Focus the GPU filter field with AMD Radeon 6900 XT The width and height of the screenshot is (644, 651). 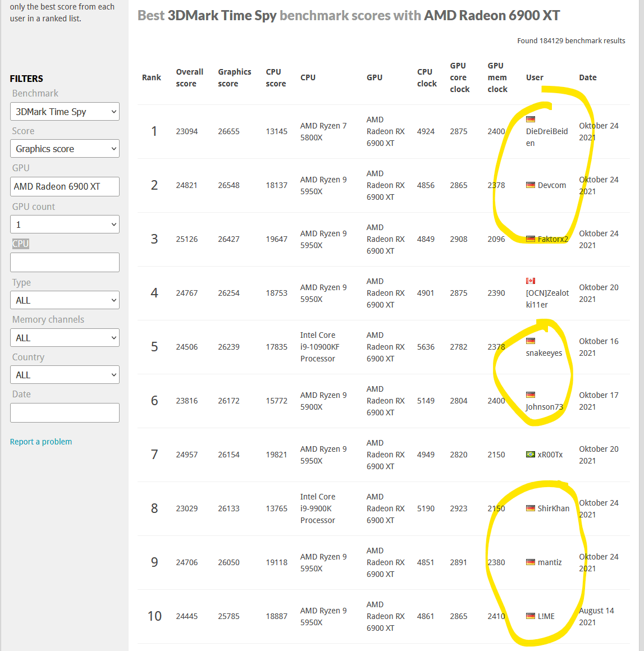pyautogui.click(x=65, y=186)
